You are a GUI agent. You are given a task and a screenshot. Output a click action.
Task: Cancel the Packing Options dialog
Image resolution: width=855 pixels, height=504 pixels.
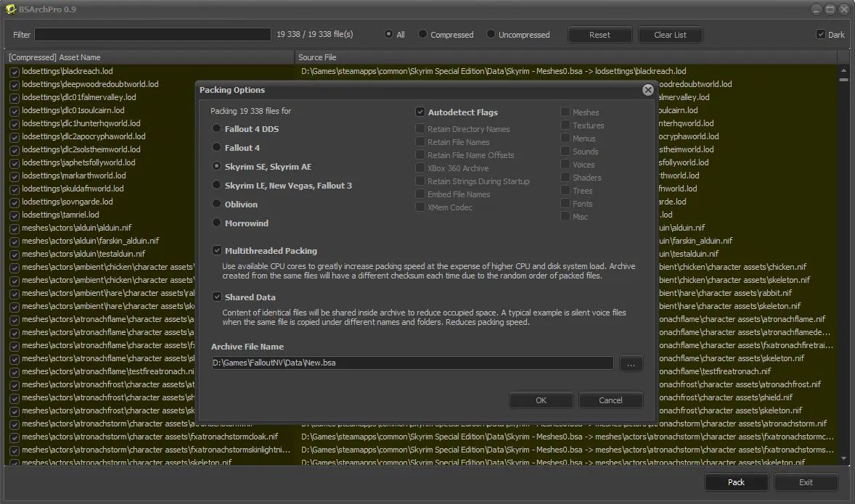[610, 400]
